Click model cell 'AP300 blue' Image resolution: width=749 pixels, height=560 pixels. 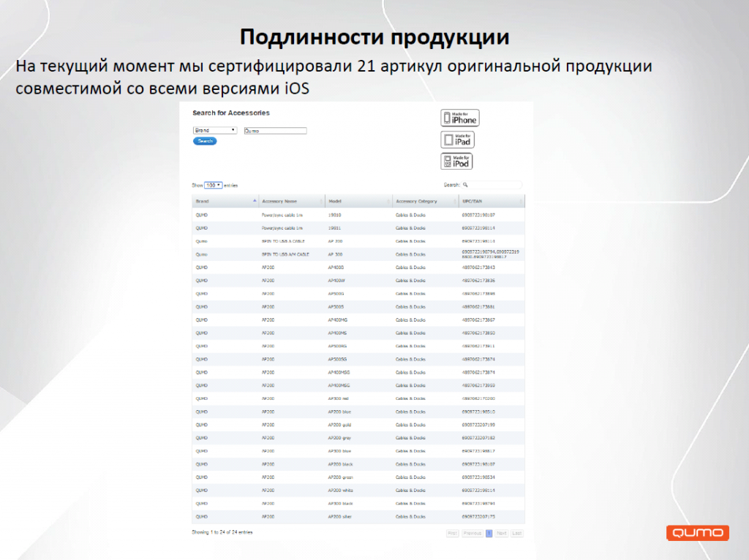click(339, 451)
